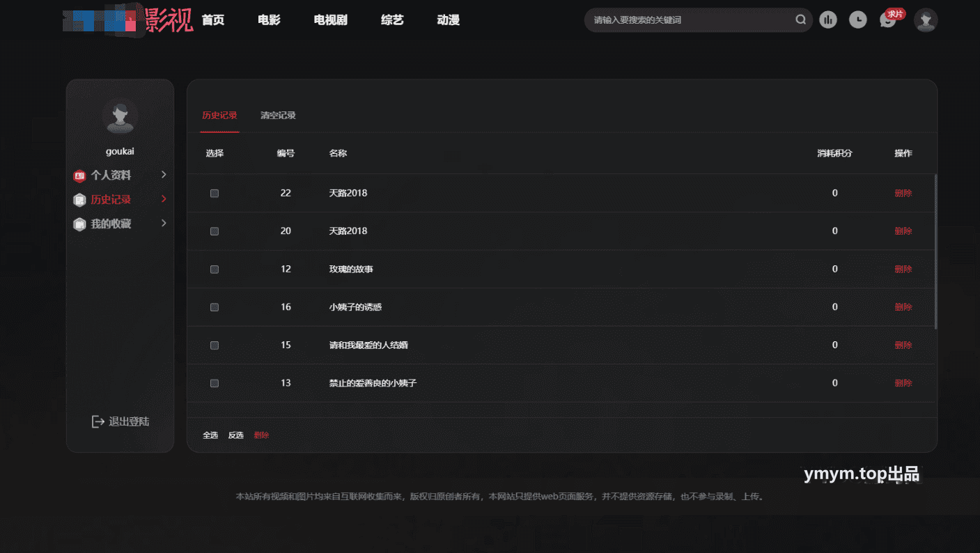
Task: Click the 消耗积分 column header
Action: [834, 153]
